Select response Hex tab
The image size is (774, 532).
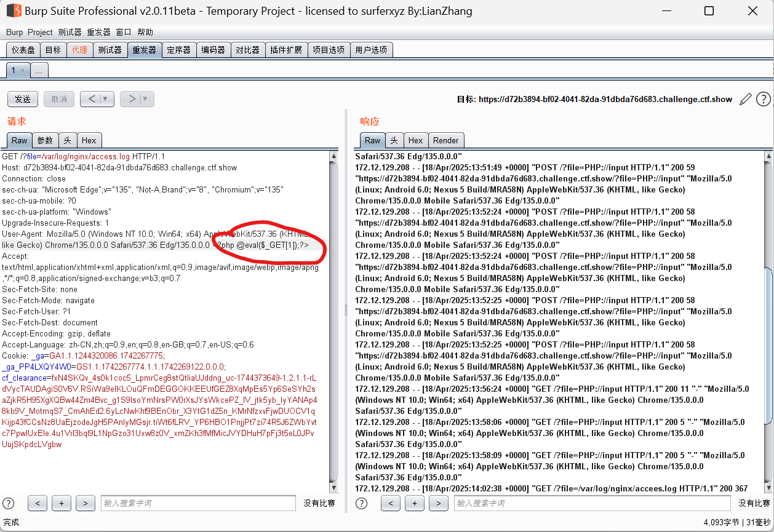415,140
